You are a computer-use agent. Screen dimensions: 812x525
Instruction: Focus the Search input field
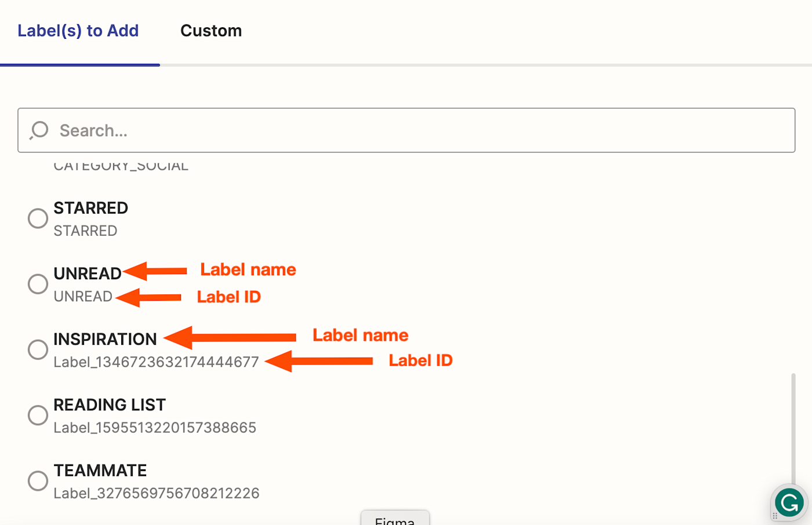coord(406,130)
